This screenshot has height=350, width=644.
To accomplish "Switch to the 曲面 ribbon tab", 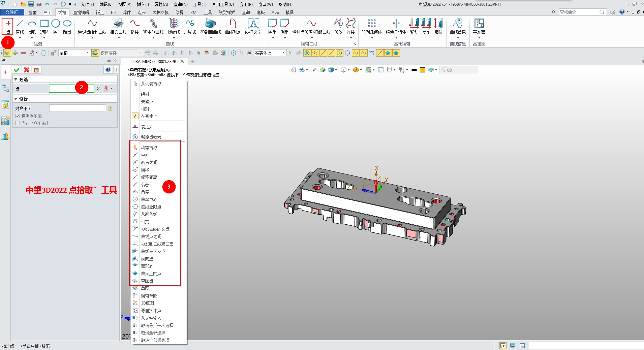I will click(x=47, y=12).
